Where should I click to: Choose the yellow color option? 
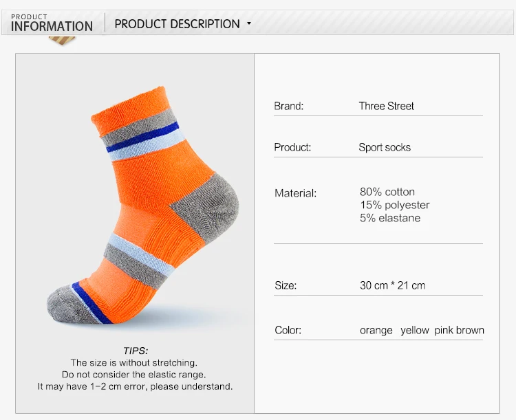415,330
